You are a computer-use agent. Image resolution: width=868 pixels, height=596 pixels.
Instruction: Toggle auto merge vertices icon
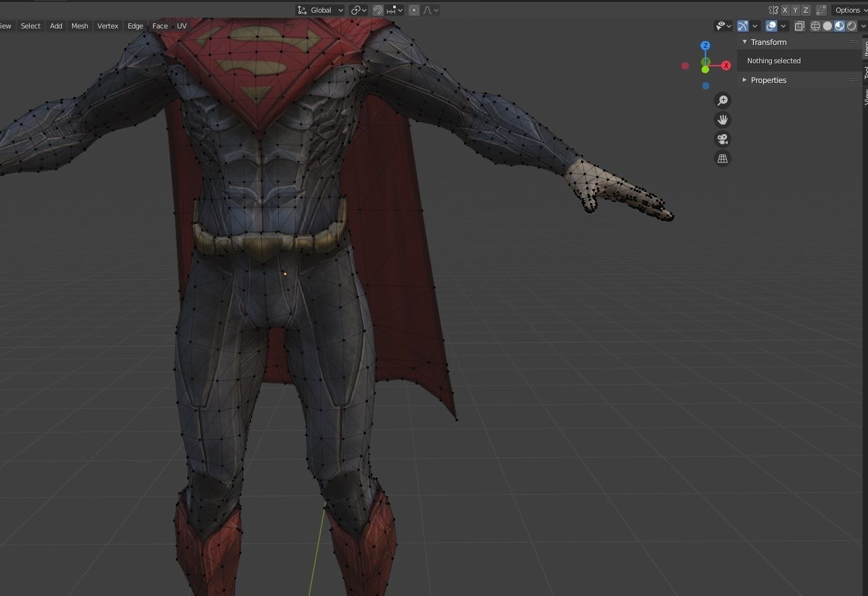tap(821, 10)
